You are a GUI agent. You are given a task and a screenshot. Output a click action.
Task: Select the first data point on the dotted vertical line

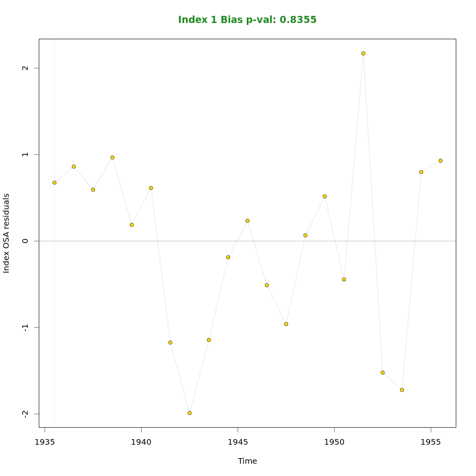click(x=54, y=182)
